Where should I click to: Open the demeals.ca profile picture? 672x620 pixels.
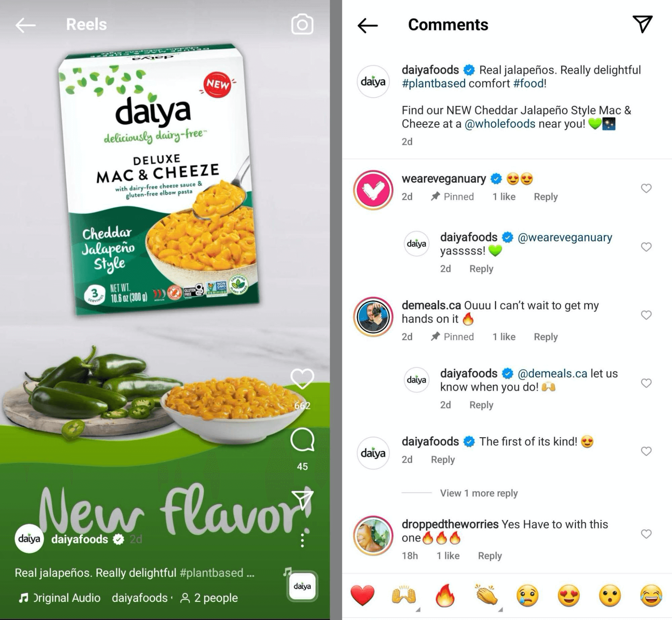[373, 317]
